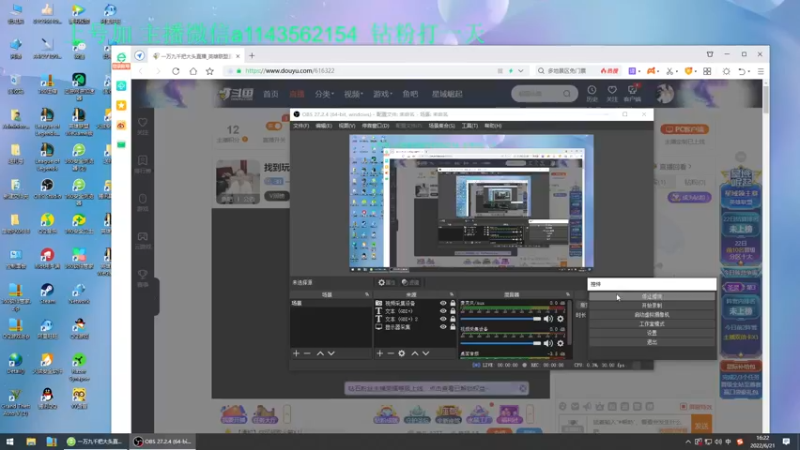Image resolution: width=800 pixels, height=450 pixels.
Task: Remove selected scene with minus icon
Action: coord(307,353)
